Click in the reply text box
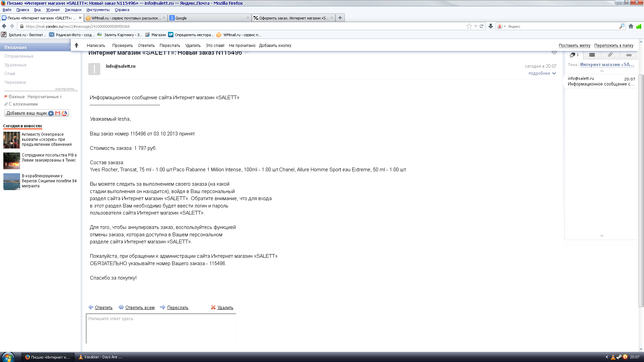Screen dimensions: 644x362 pyautogui.click(x=161, y=328)
